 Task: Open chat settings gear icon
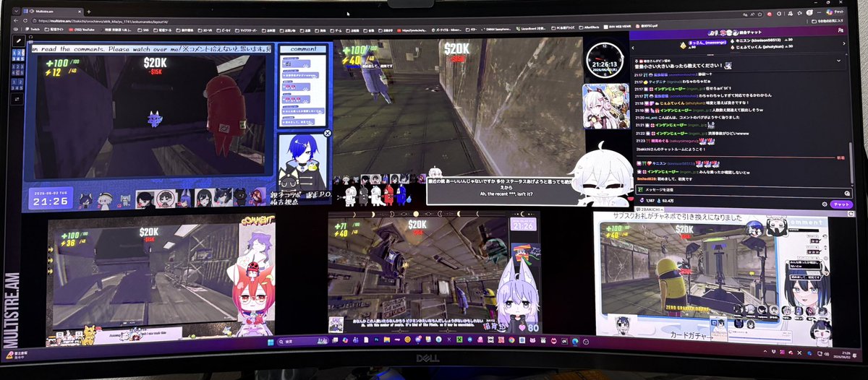click(x=825, y=204)
